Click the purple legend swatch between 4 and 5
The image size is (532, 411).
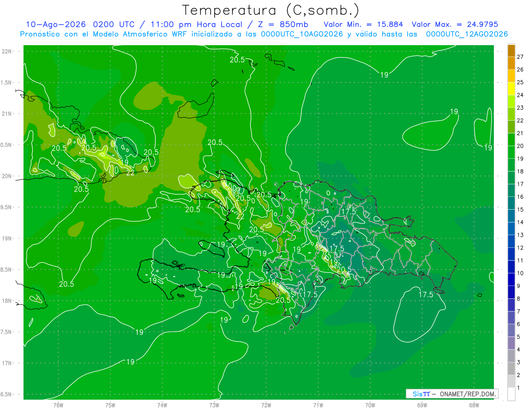coord(511,343)
